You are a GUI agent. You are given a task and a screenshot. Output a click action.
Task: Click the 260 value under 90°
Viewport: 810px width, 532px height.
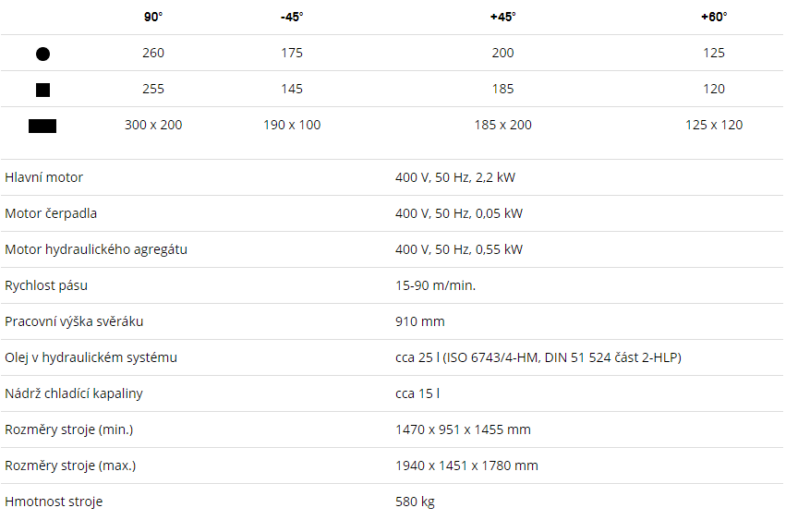pyautogui.click(x=153, y=53)
